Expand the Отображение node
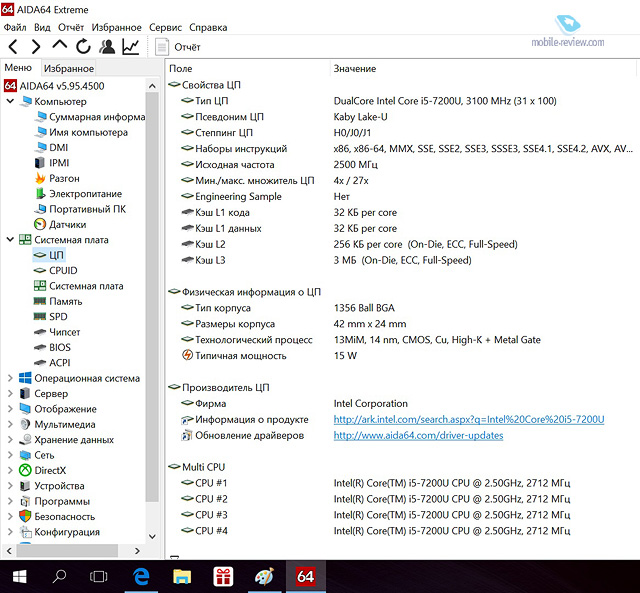The width and height of the screenshot is (640, 593). (10, 409)
